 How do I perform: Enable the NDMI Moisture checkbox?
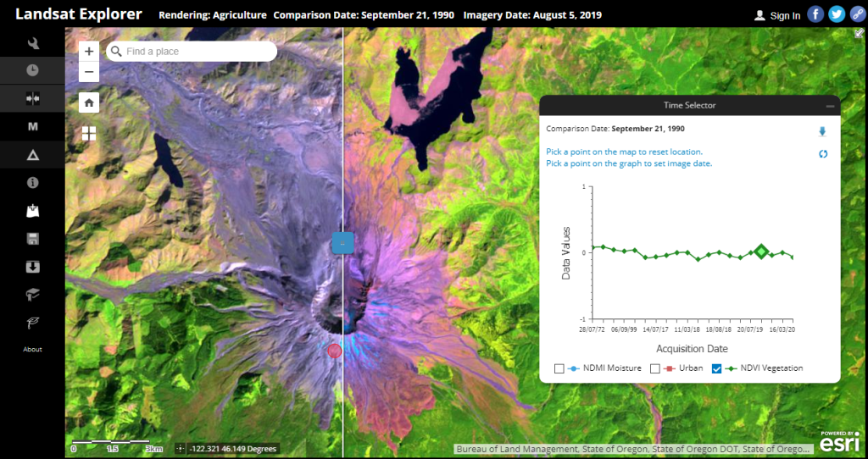[559, 369]
